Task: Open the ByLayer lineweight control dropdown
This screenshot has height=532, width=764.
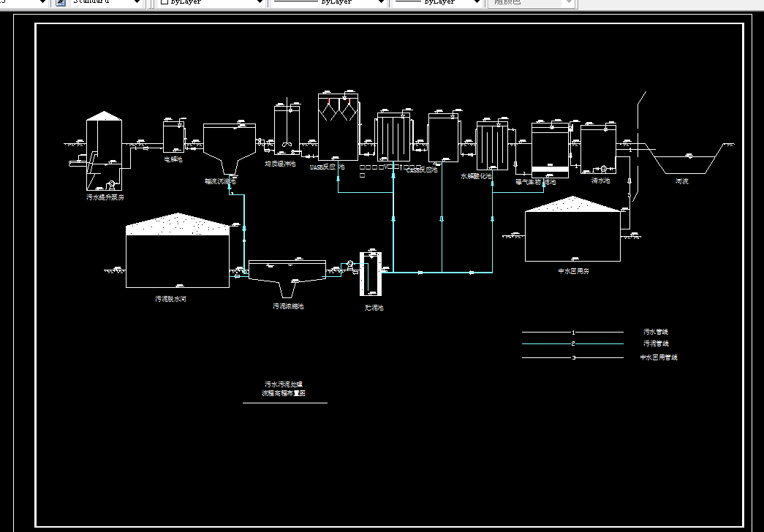Action: [x=477, y=2]
